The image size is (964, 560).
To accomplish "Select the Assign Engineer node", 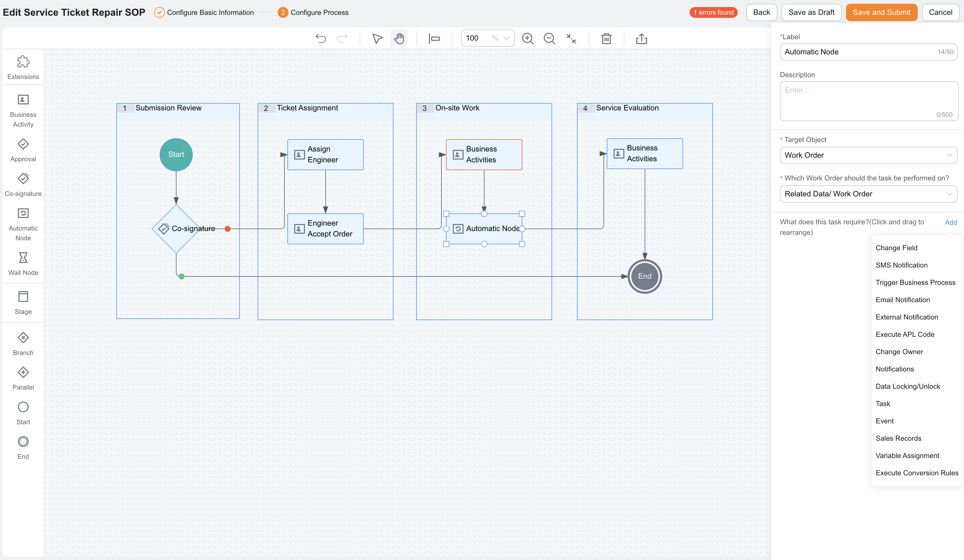I will point(326,154).
